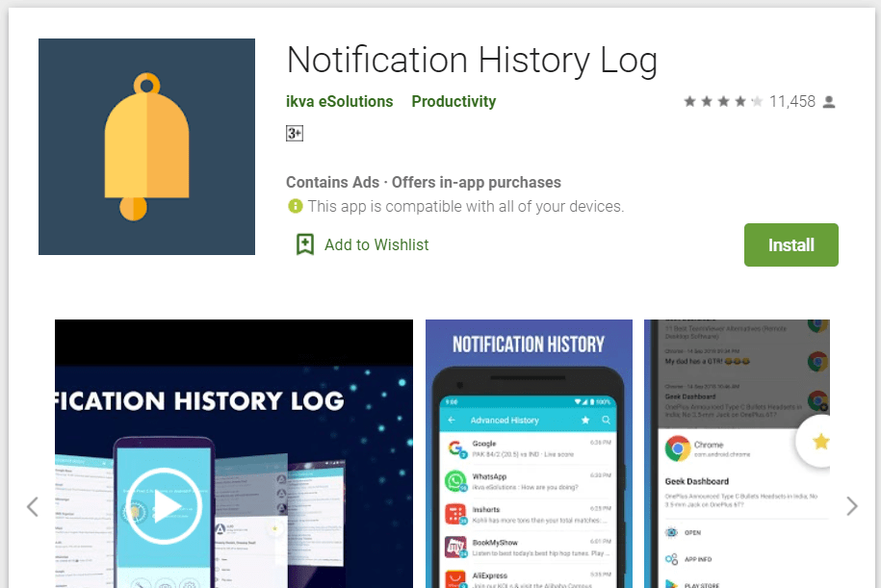Click the reviewers person icon beside 11,458
Viewport: 881px width, 588px height.
829,102
